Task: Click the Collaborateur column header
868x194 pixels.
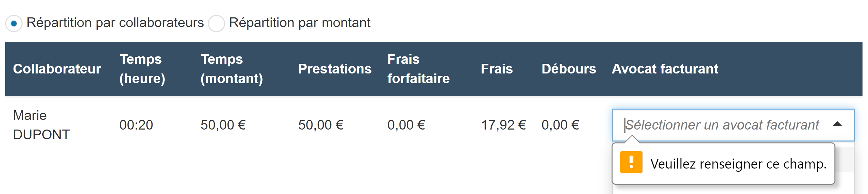Action: pos(57,69)
